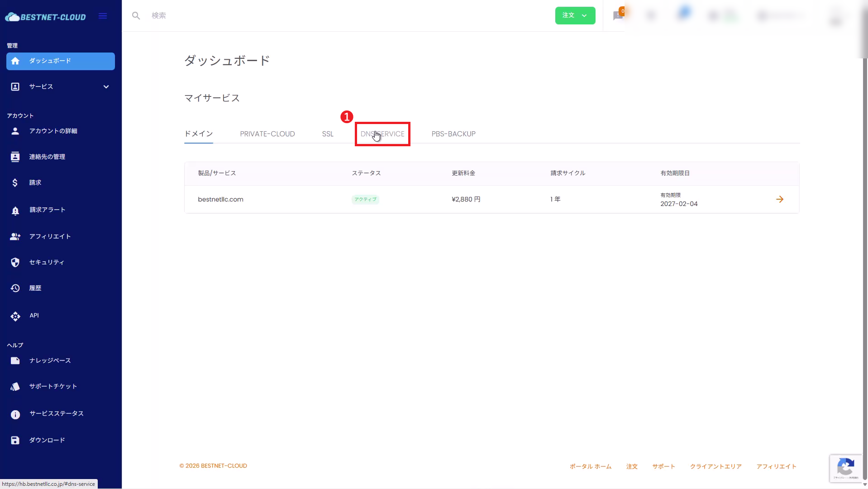Screen dimensions: 868x489
Task: Switch to the PRIVATE-CLOUD tab
Action: coord(267,134)
